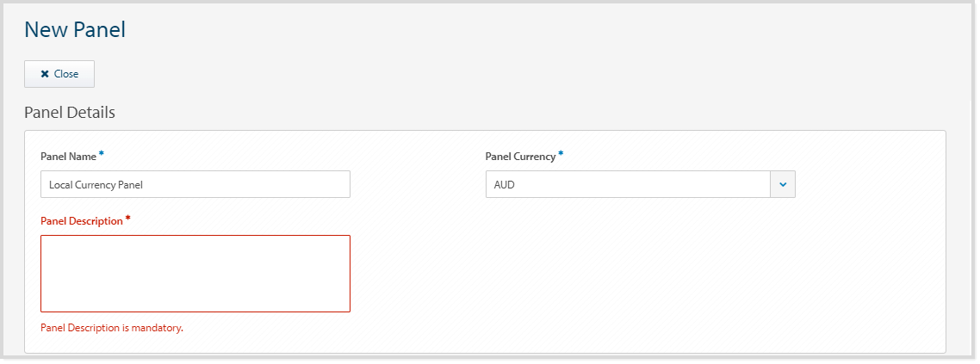Click the Panel Name label
Image resolution: width=980 pixels, height=364 pixels.
click(x=68, y=157)
